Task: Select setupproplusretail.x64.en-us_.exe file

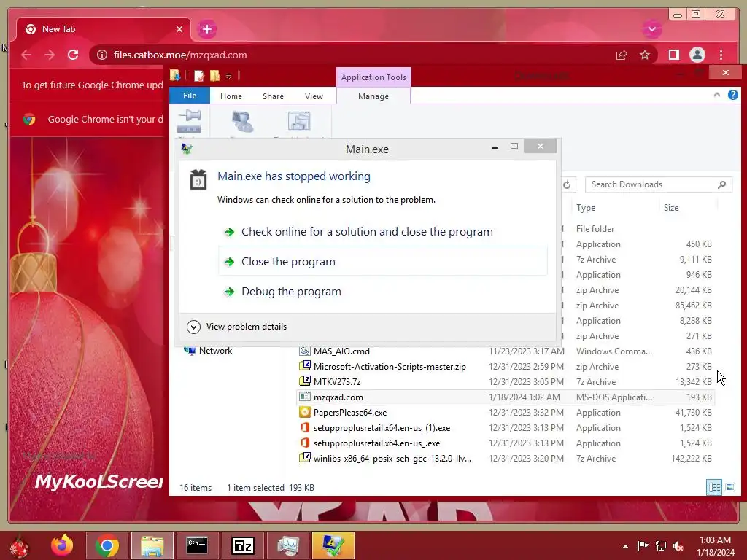Action: click(x=376, y=443)
